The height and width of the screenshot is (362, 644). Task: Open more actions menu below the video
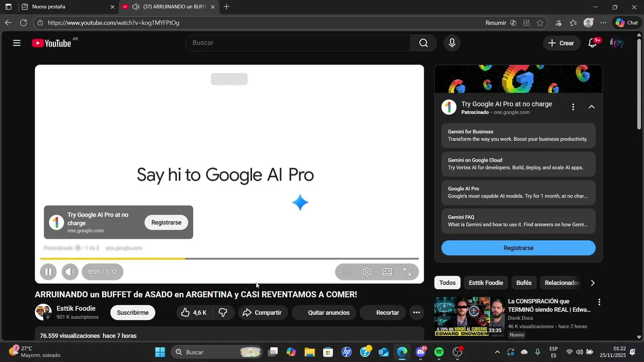(x=417, y=313)
